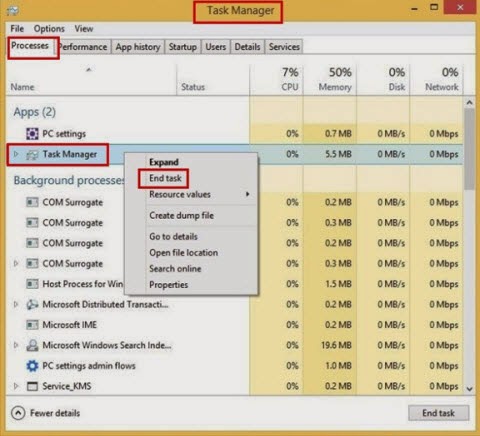480x436 pixels.
Task: Sort by the Disk column header
Action: [383, 80]
